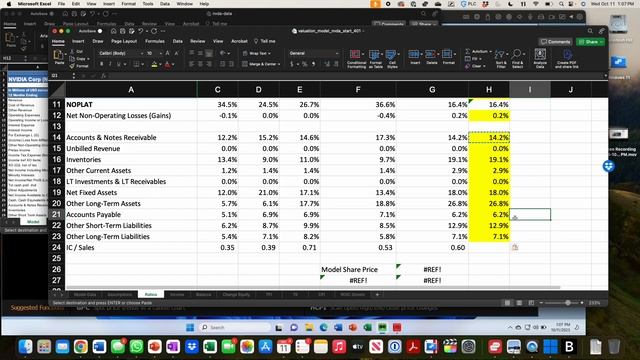
Task: Switch to the Data ribbon tab
Action: [x=178, y=41]
